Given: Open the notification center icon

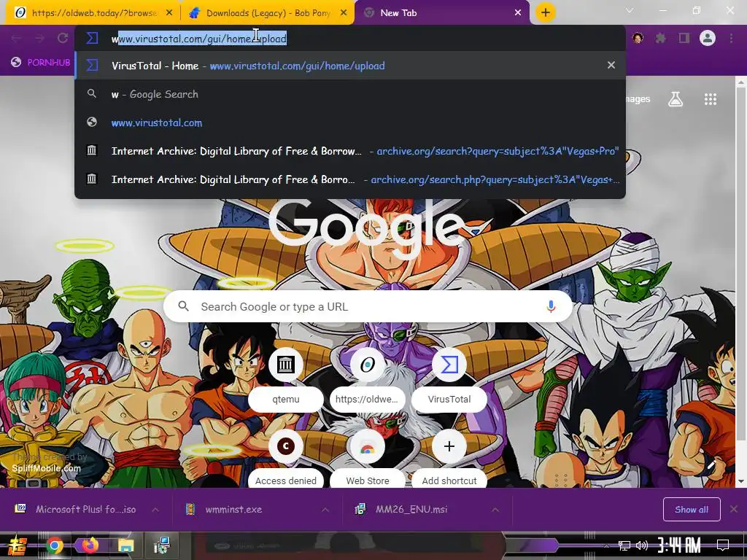Looking at the screenshot, I should (723, 545).
